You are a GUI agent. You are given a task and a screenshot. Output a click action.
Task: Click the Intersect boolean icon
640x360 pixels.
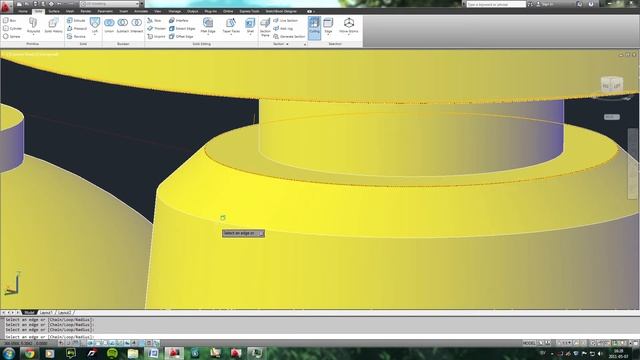tap(137, 25)
